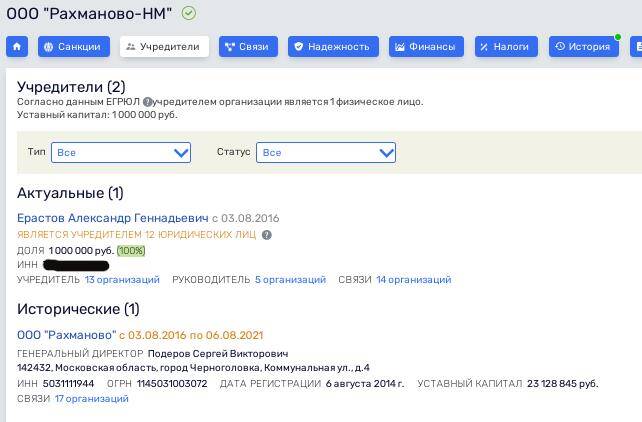Click the home icon button

click(17, 47)
